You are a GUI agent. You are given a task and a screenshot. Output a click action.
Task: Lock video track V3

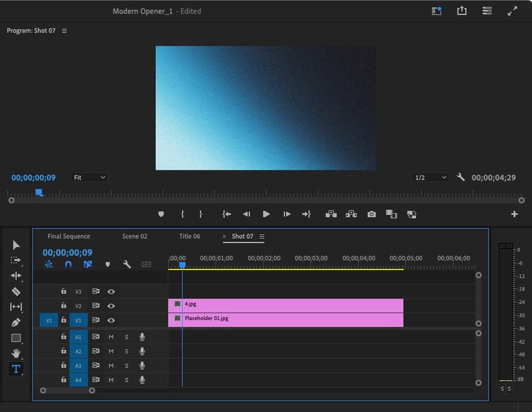63,291
